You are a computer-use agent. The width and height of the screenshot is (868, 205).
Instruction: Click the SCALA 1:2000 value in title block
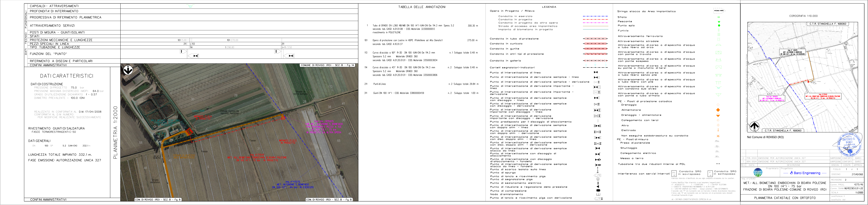[859, 193]
